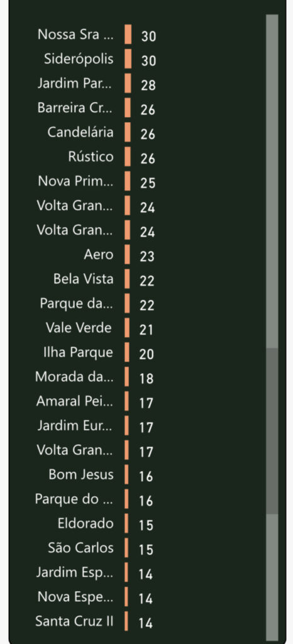
Task: Click the Nossa Sra ... label
Action: click(x=75, y=35)
